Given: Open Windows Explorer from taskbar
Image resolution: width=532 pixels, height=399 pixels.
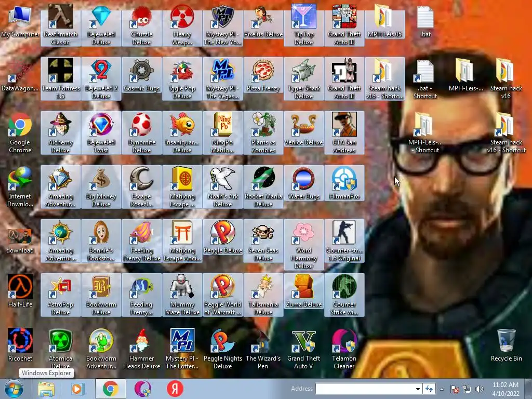Looking at the screenshot, I should [x=46, y=389].
